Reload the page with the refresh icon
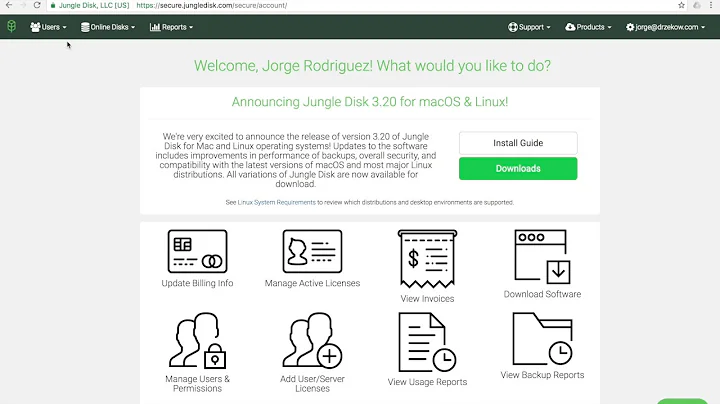720x404 pixels. pyautogui.click(x=37, y=5)
